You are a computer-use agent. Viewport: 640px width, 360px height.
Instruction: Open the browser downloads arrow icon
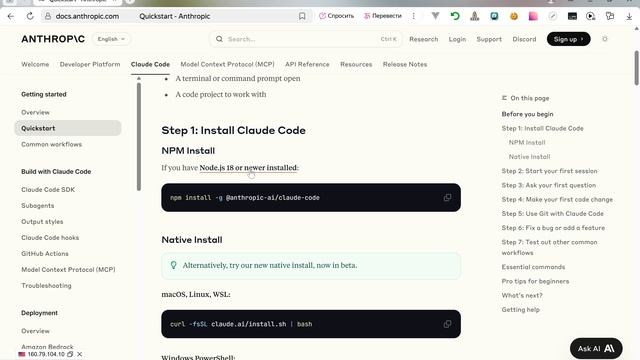[x=629, y=16]
